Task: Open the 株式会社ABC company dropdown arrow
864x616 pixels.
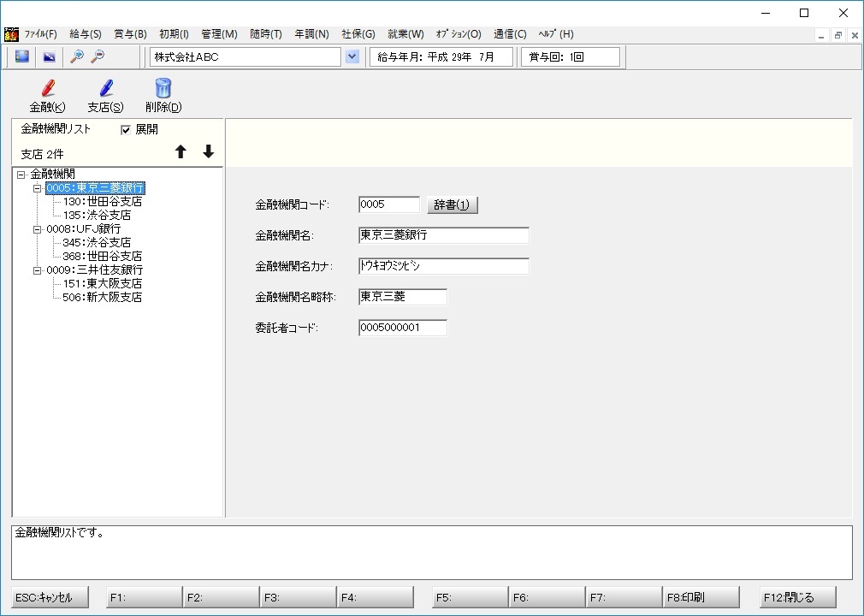Action: click(352, 56)
